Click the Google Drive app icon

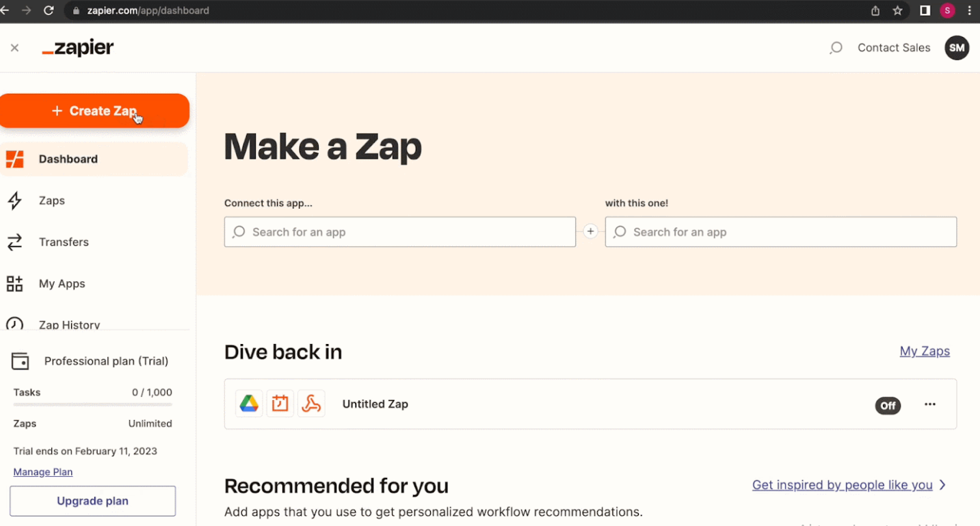[x=248, y=403]
